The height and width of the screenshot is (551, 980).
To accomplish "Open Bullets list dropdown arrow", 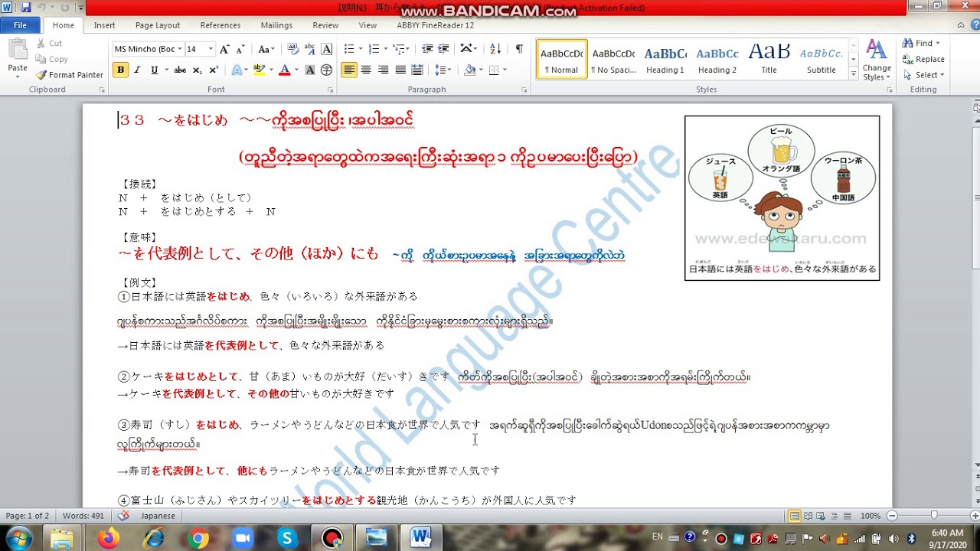I will pyautogui.click(x=360, y=49).
